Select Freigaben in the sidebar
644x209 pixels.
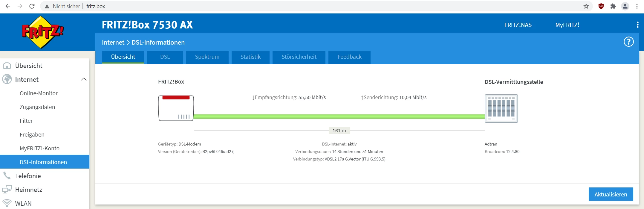(x=45, y=134)
